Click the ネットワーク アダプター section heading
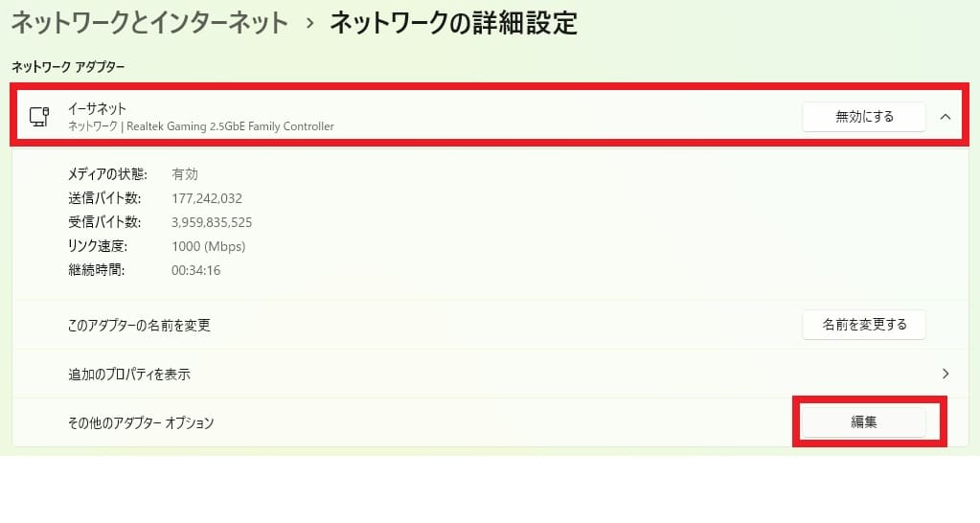This screenshot has width=980, height=523. tap(68, 67)
